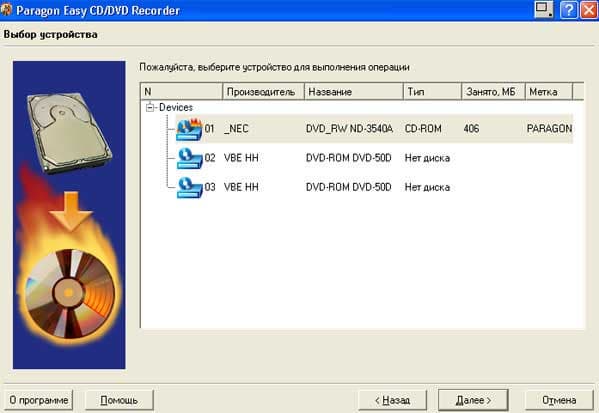Click the Метка column header

click(549, 92)
